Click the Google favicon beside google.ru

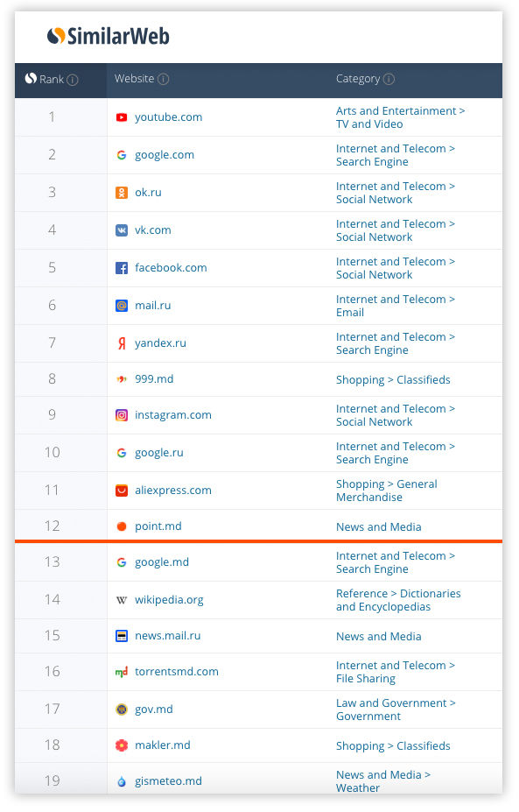[x=122, y=453]
